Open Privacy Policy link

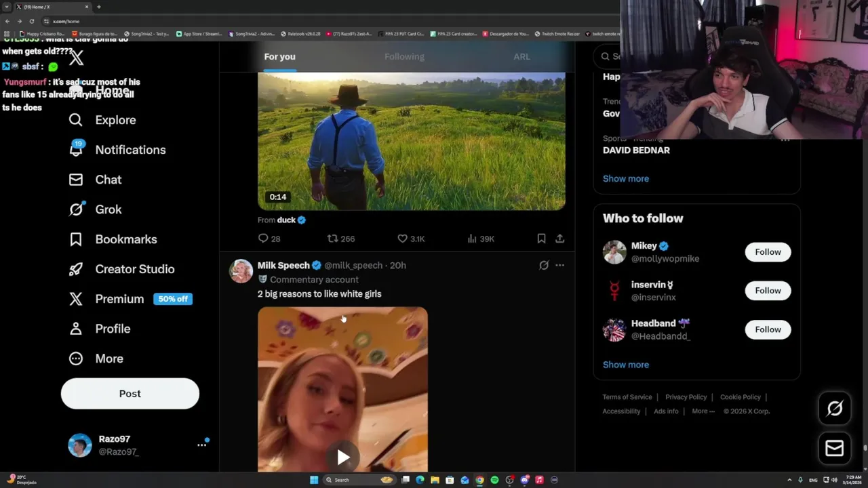click(686, 397)
